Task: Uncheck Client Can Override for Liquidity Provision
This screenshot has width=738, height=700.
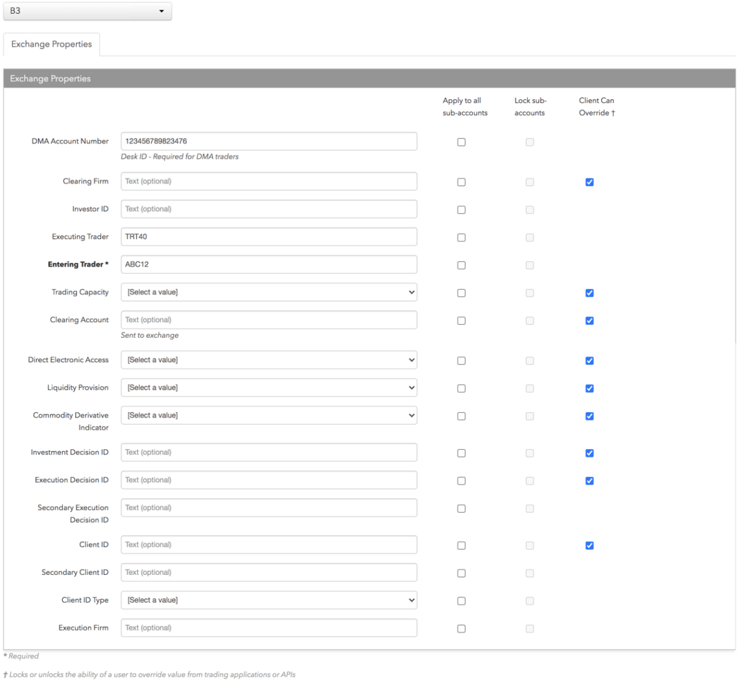Action: point(589,389)
